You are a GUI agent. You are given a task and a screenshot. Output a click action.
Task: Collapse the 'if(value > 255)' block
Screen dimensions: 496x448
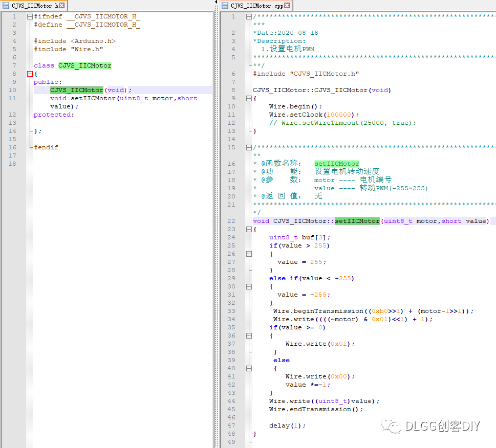pos(249,254)
